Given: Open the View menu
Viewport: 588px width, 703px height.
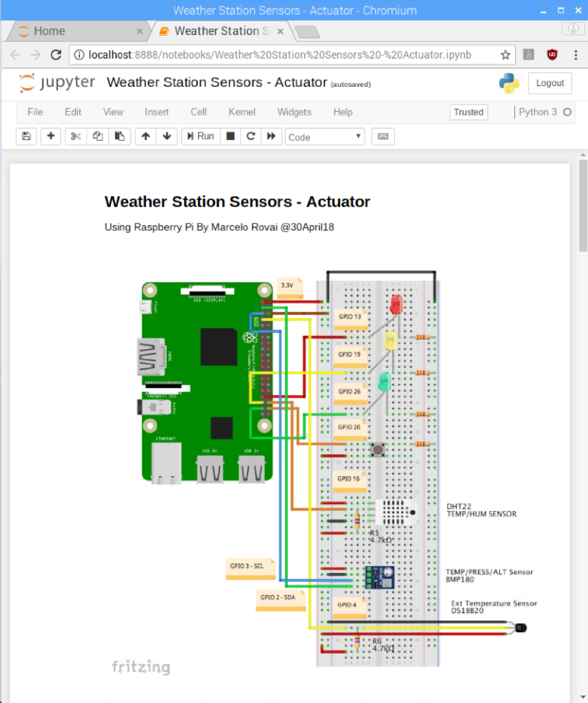Looking at the screenshot, I should (113, 112).
